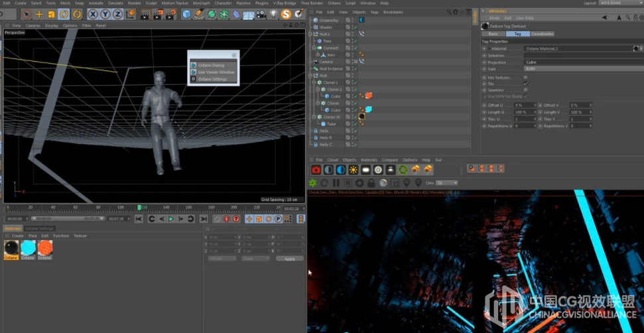Toggle render region R in Live Viewer
644x333 pixels.
click(348, 182)
